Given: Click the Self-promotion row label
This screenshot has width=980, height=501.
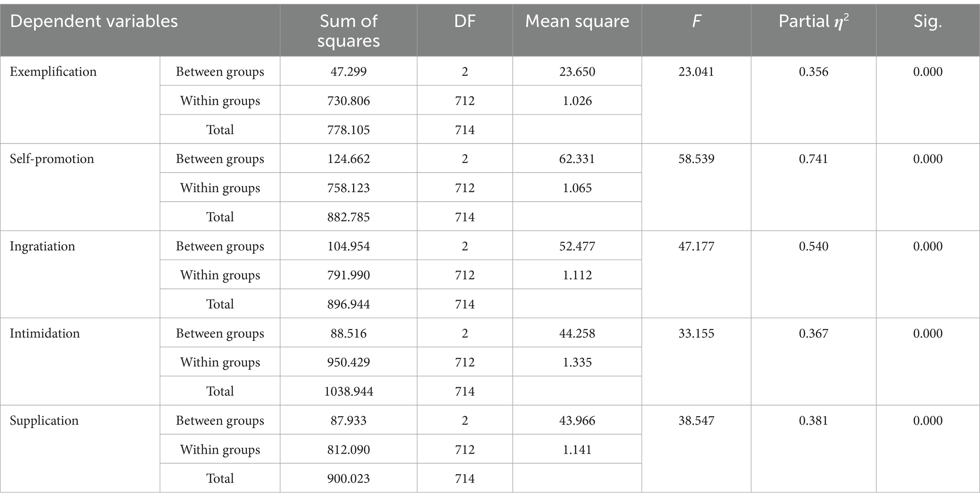Looking at the screenshot, I should 52,159.
